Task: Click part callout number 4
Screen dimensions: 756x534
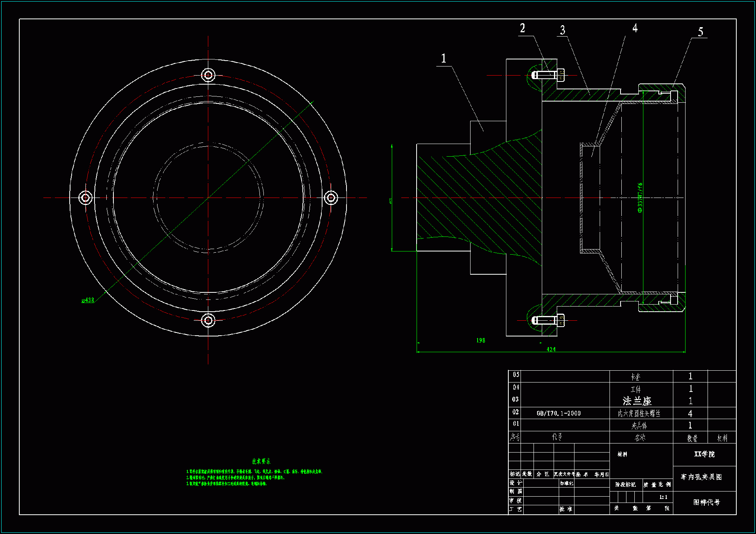Action: pos(635,28)
